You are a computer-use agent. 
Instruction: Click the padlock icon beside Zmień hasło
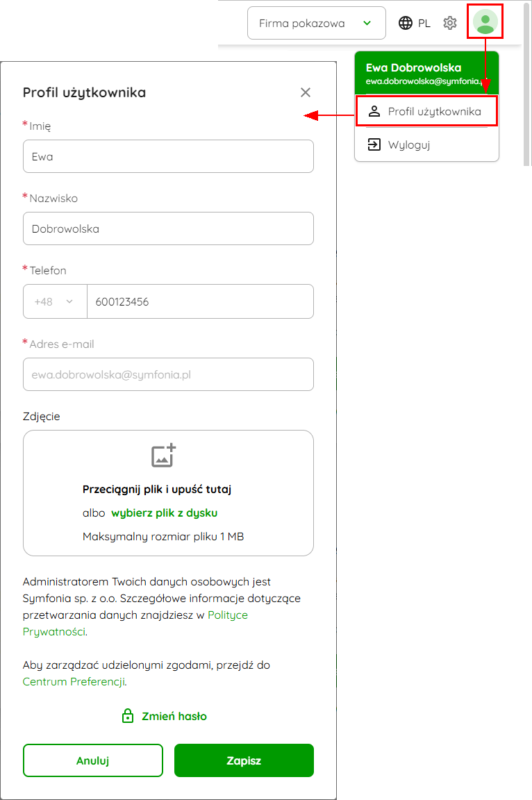pos(128,716)
